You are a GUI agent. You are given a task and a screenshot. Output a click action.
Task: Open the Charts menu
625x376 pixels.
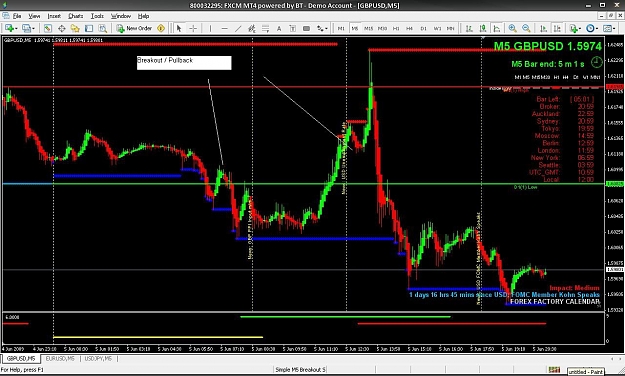pos(76,16)
